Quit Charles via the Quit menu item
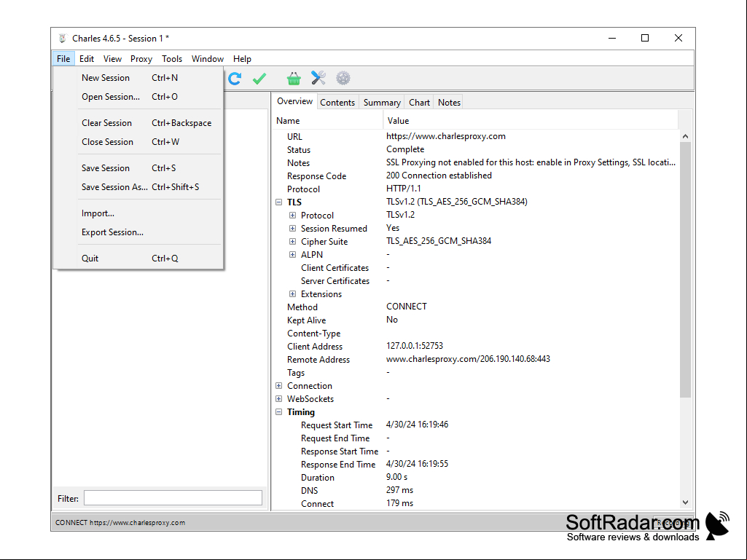 138,259
